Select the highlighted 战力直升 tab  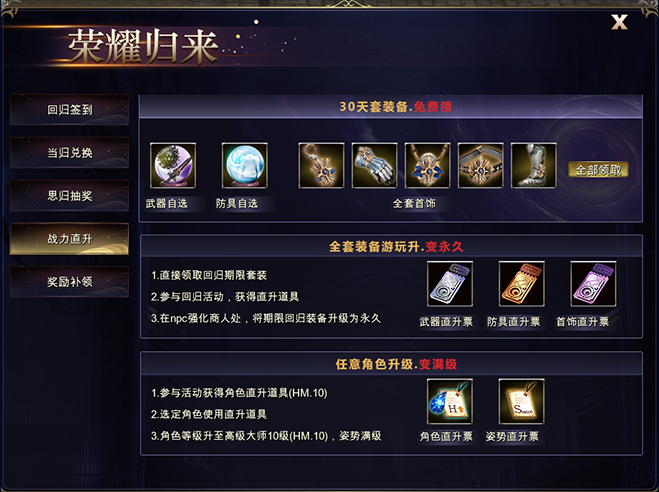pos(69,239)
